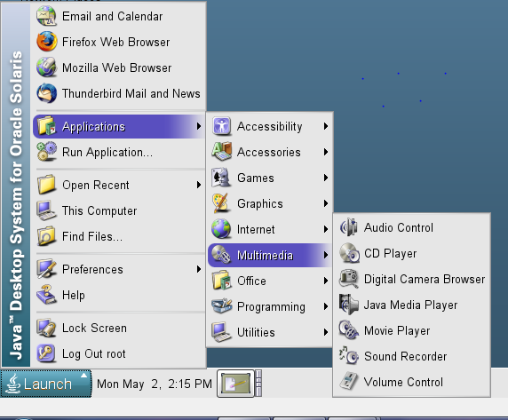Viewport: 508px width, 420px height.
Task: Click the Volume Control slider icon
Action: pos(349,382)
